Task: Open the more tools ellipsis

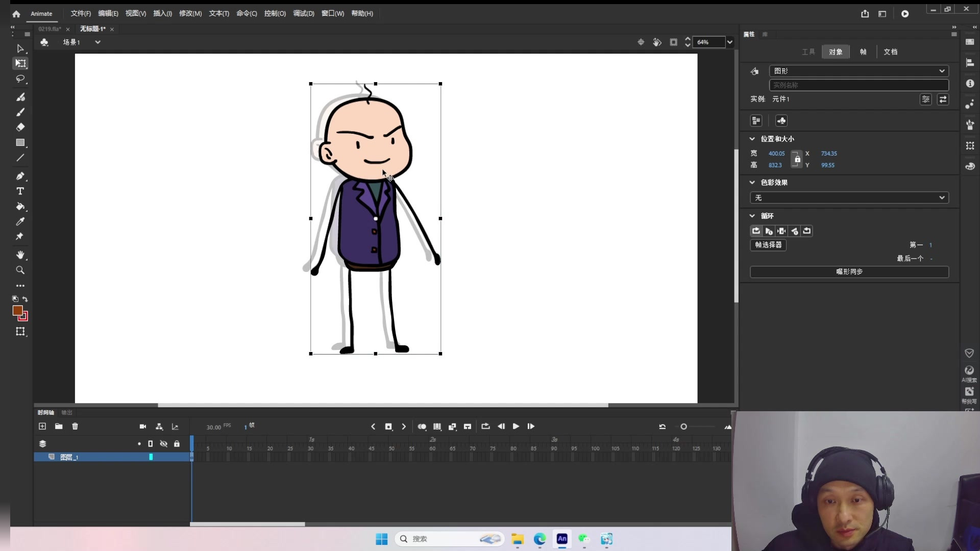Action: (x=20, y=286)
